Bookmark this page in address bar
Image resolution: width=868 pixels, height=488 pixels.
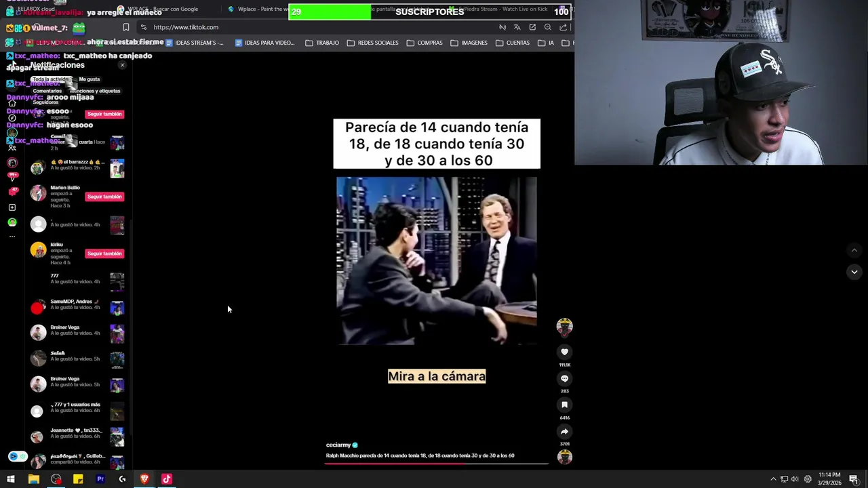click(125, 27)
